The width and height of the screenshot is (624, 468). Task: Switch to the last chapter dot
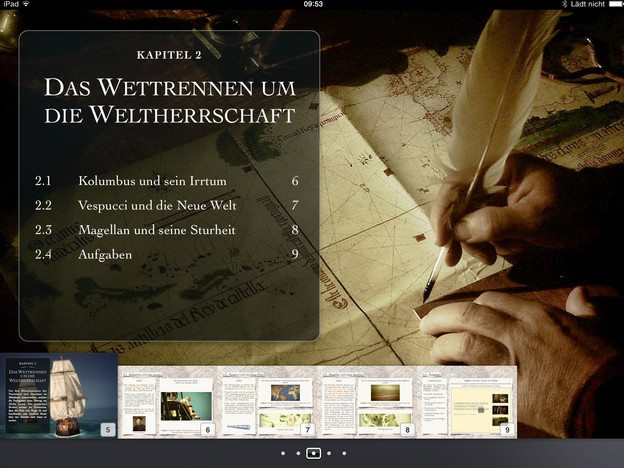pyautogui.click(x=344, y=453)
